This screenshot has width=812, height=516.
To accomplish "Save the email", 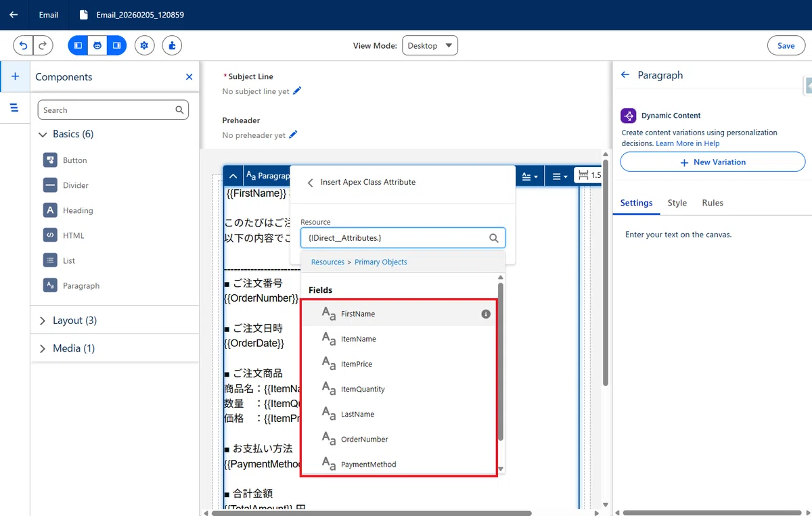I will pos(786,45).
